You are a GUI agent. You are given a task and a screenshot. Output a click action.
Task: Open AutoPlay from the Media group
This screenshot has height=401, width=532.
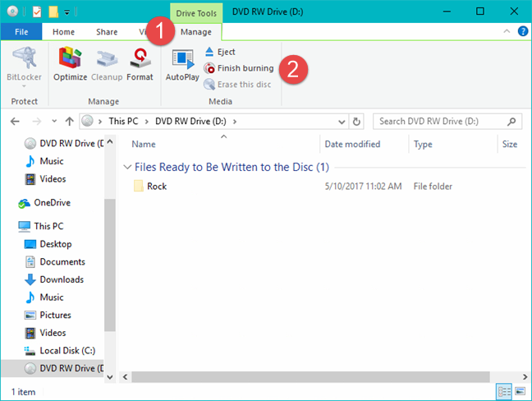[x=182, y=65]
